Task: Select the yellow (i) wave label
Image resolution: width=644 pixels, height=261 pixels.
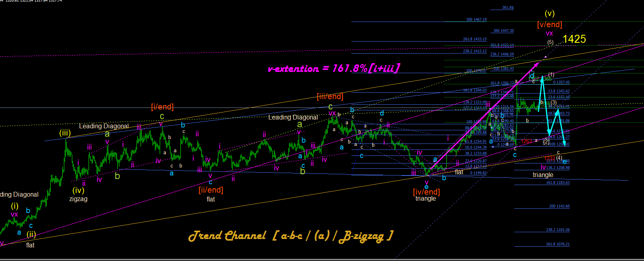Action: coord(15,206)
